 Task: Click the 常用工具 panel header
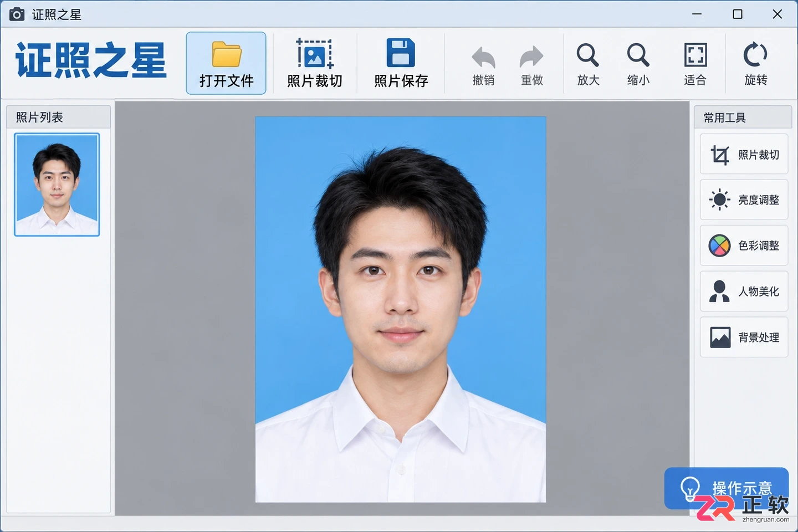pyautogui.click(x=743, y=117)
